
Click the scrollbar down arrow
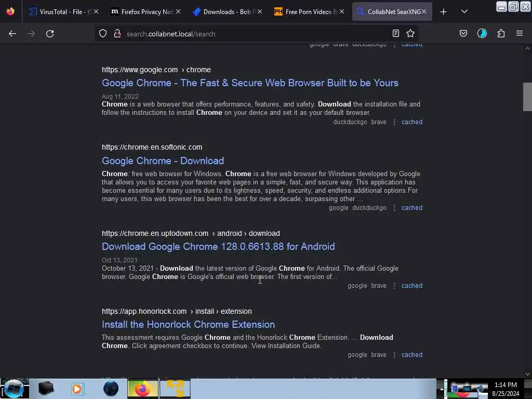point(527,374)
